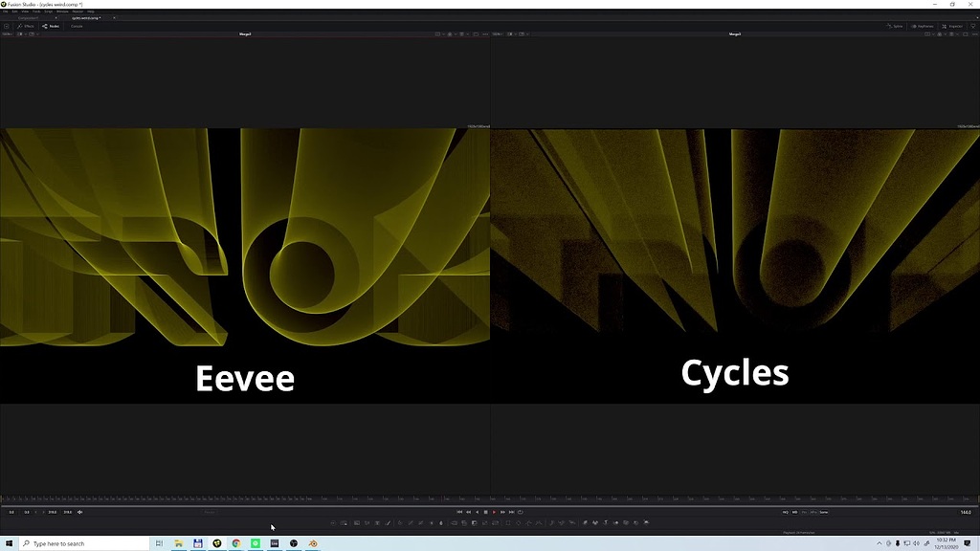
Task: Open the Spline editor panel
Action: (x=895, y=26)
